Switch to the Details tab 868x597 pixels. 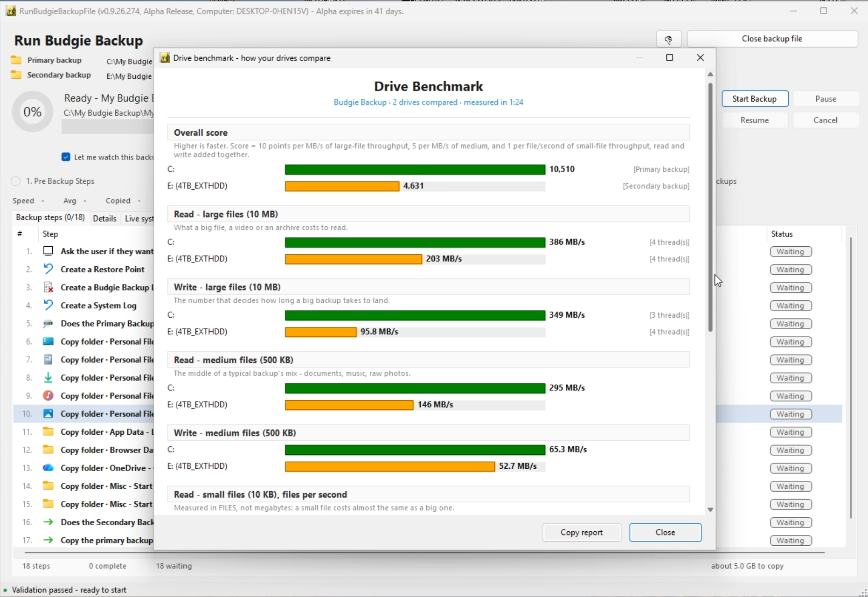pos(104,218)
